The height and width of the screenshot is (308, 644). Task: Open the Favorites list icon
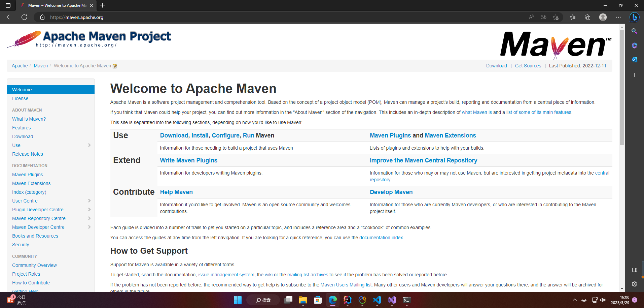[573, 17]
